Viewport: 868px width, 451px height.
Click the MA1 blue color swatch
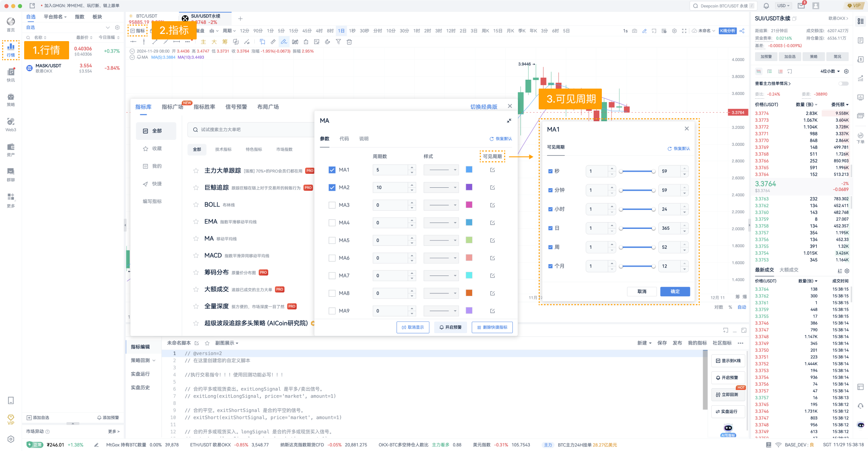coord(469,170)
